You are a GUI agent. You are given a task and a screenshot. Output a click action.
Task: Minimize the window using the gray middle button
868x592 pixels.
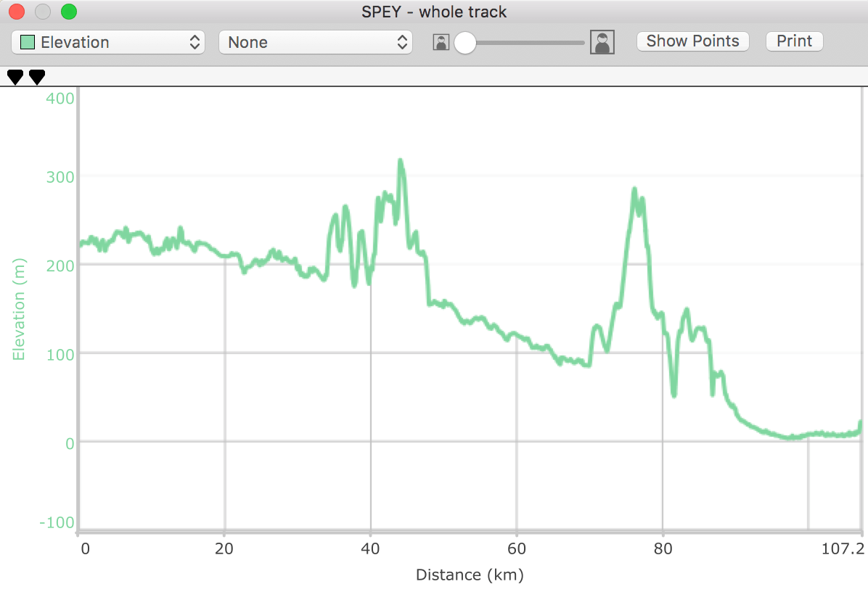click(x=43, y=12)
